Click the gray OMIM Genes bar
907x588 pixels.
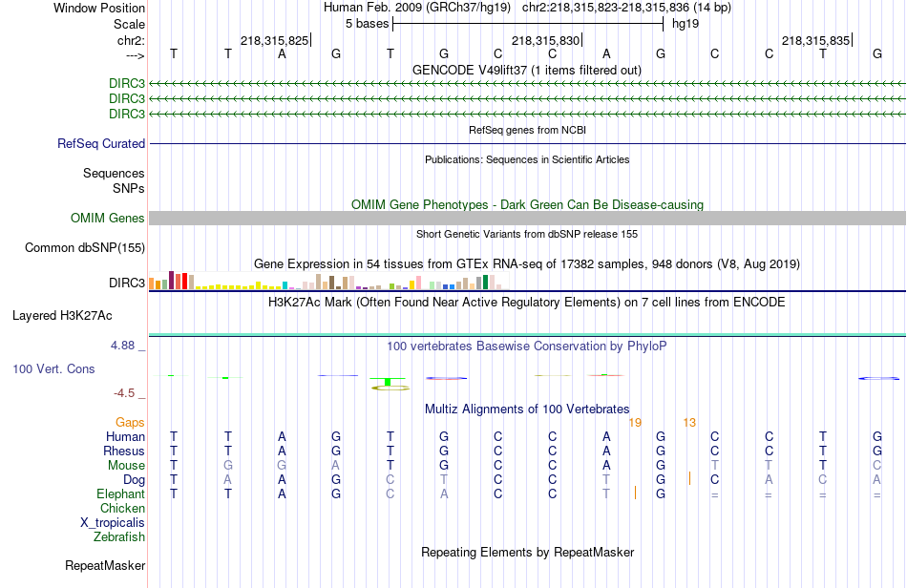click(x=528, y=218)
